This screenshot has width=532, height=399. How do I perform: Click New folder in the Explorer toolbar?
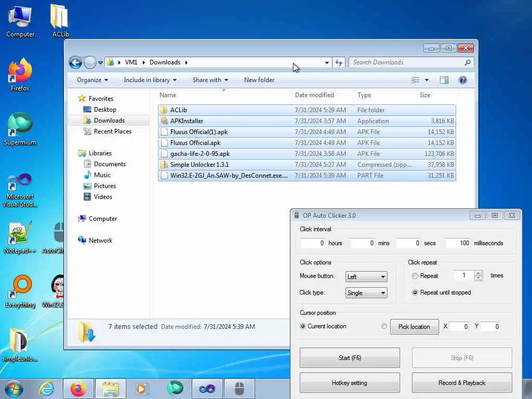point(259,80)
